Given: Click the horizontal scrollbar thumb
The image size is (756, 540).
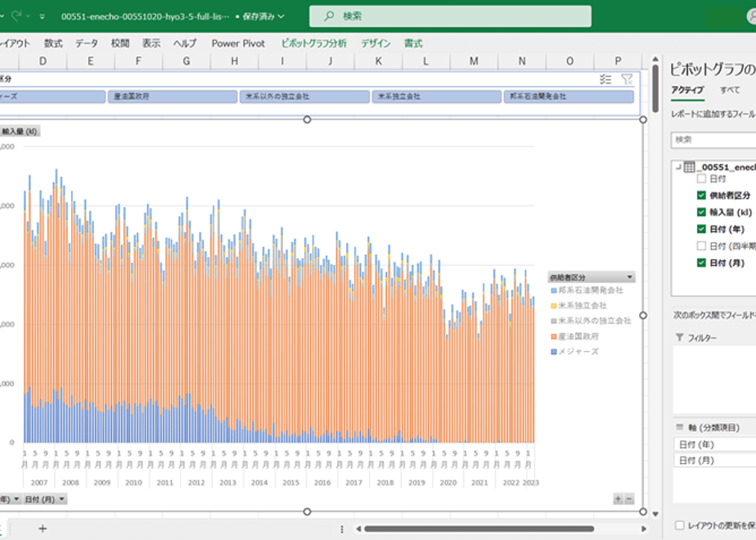Looking at the screenshot, I should pyautogui.click(x=479, y=529).
